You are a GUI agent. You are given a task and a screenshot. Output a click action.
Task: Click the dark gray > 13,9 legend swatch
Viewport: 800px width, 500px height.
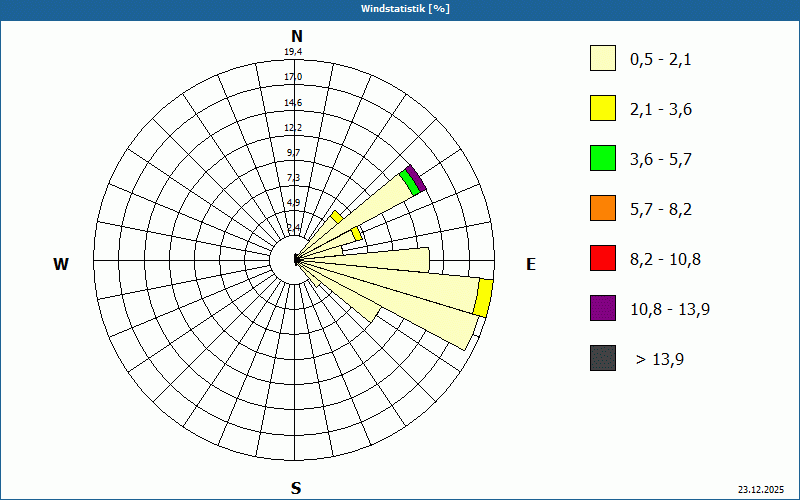tap(603, 358)
